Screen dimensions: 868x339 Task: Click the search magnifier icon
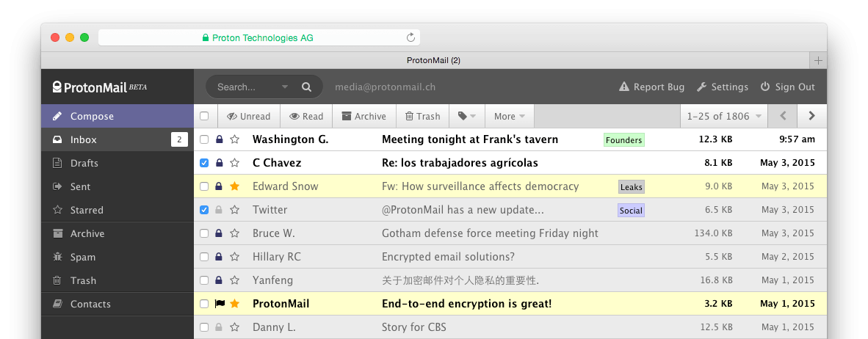click(x=307, y=87)
